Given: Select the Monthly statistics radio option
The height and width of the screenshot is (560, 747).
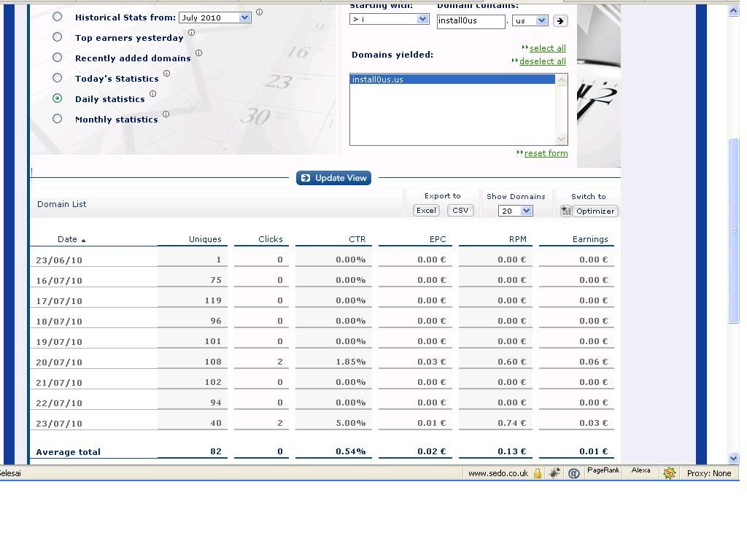Looking at the screenshot, I should 58,119.
